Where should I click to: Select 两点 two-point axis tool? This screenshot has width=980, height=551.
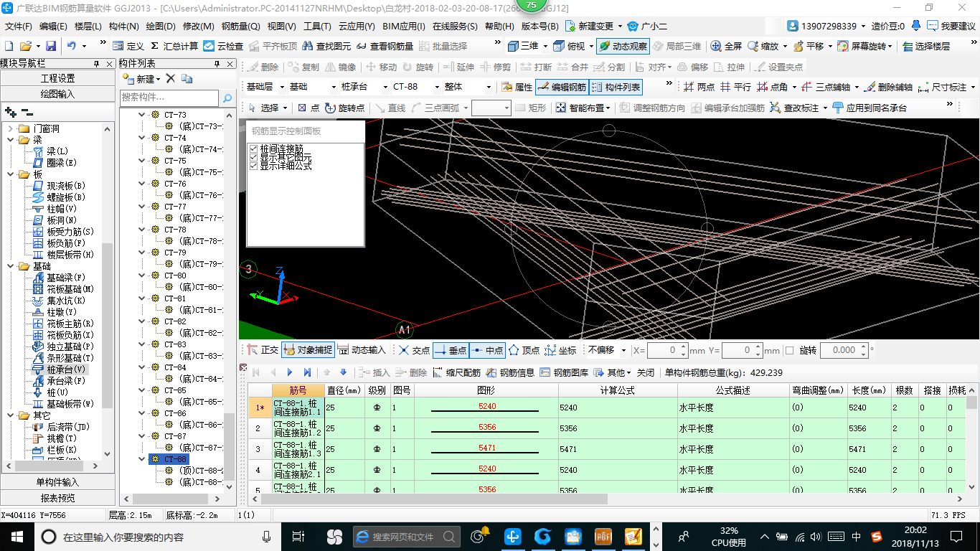699,88
